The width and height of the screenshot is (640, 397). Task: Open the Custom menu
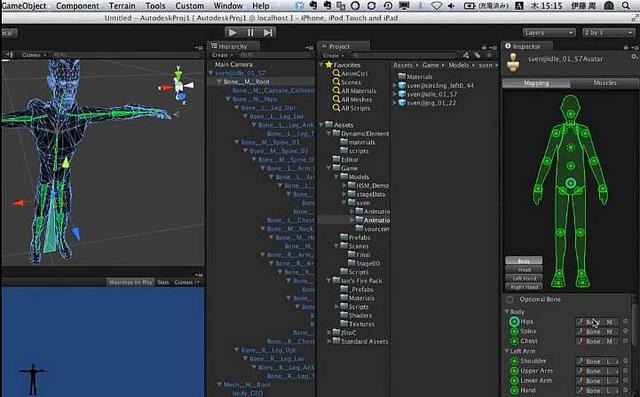190,6
